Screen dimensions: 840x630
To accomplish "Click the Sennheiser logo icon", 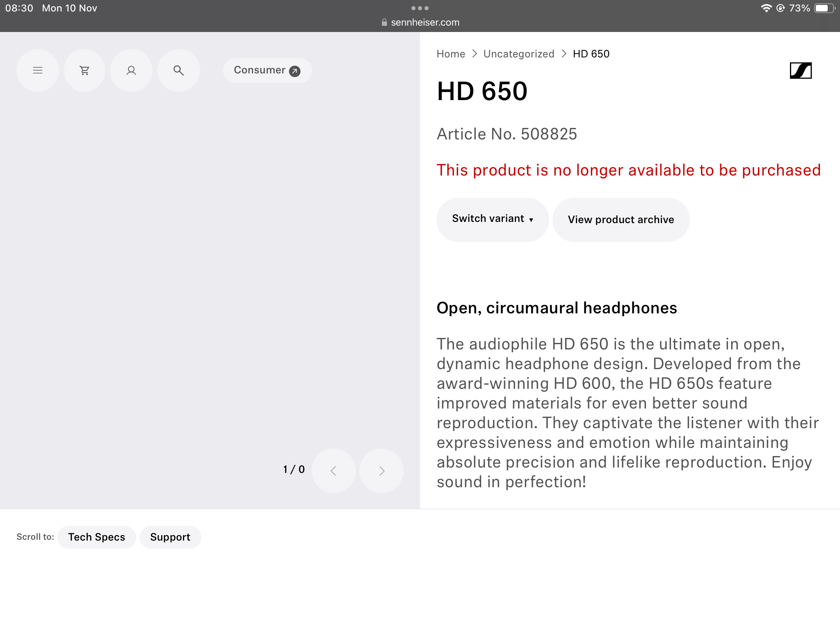I will tap(800, 71).
